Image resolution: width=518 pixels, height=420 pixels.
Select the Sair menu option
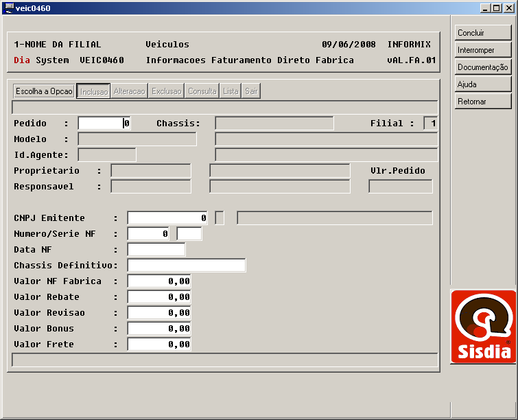click(251, 91)
